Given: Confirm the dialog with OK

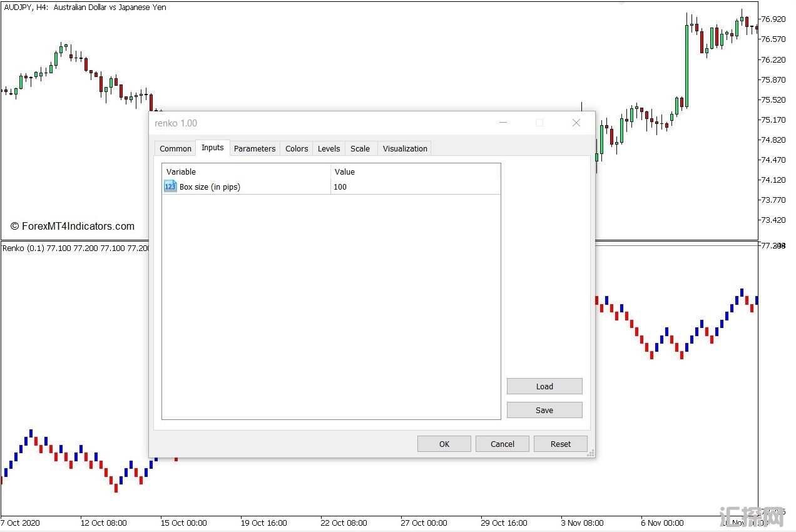Looking at the screenshot, I should point(444,444).
